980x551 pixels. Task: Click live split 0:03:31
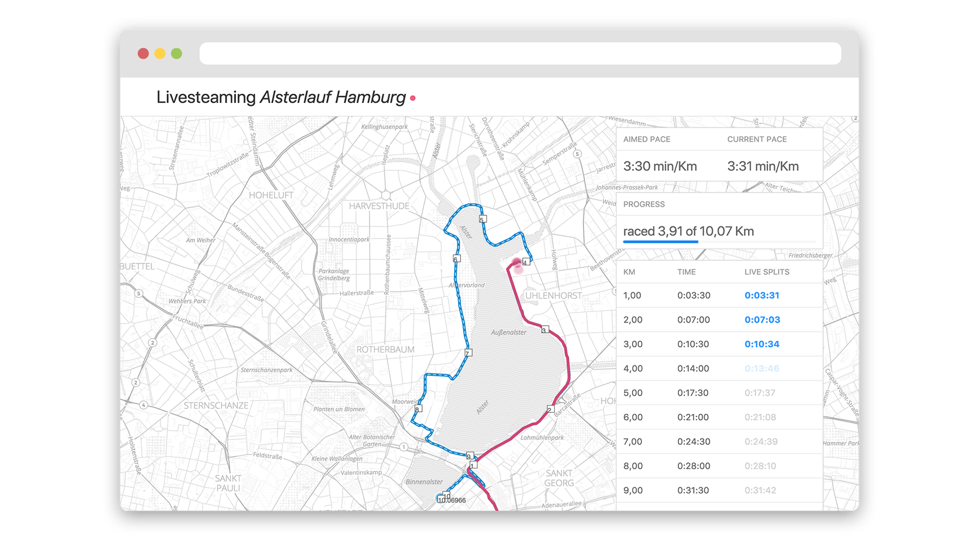[x=762, y=295]
